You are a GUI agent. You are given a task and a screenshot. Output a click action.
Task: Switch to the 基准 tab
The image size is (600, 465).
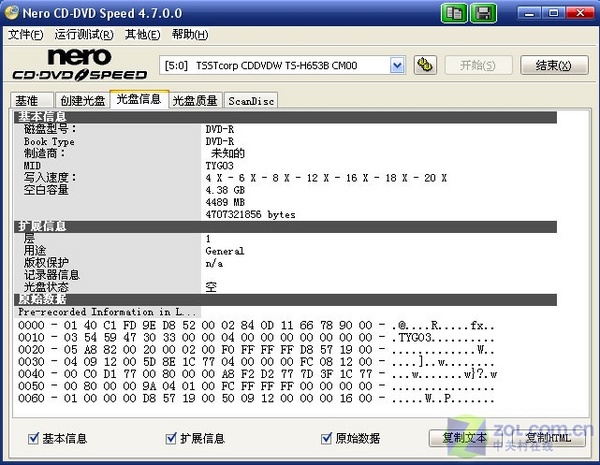click(x=31, y=100)
